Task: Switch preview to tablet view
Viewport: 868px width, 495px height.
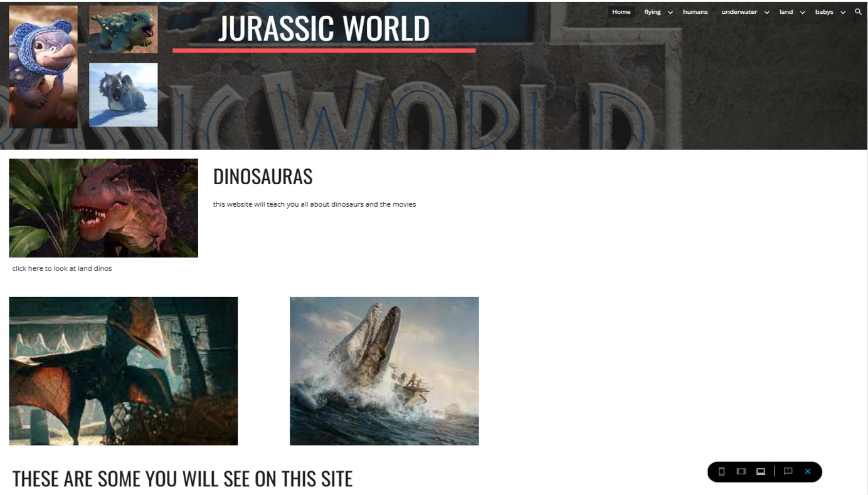Action: [741, 471]
